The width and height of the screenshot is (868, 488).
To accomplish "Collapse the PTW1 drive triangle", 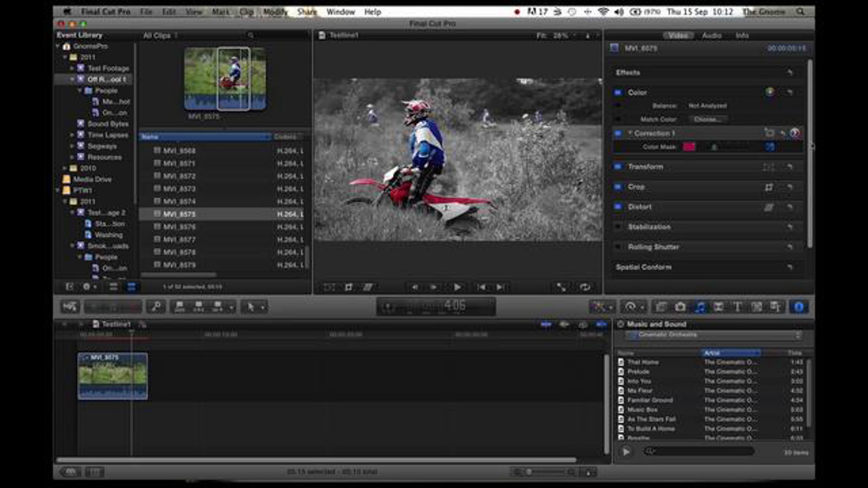I will tap(58, 190).
